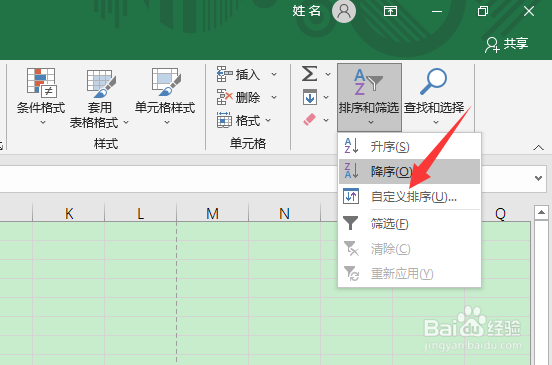Image resolution: width=552 pixels, height=365 pixels.
Task: Expand the Clear eraser dropdown arrow
Action: (326, 120)
